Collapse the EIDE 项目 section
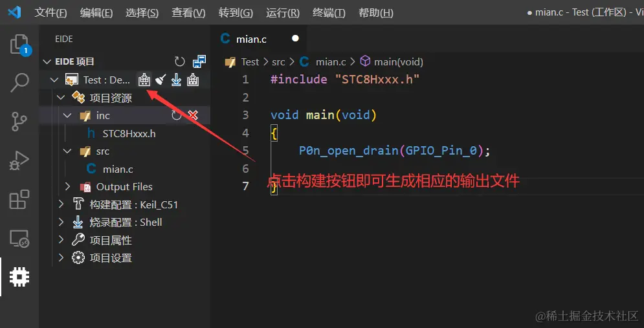Image resolution: width=644 pixels, height=328 pixels. [47, 62]
